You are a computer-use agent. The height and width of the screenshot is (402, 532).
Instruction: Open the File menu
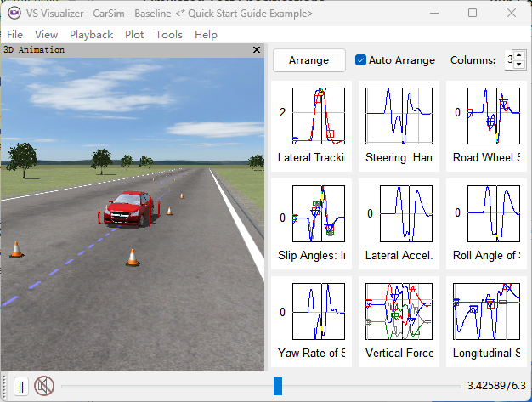pos(15,34)
